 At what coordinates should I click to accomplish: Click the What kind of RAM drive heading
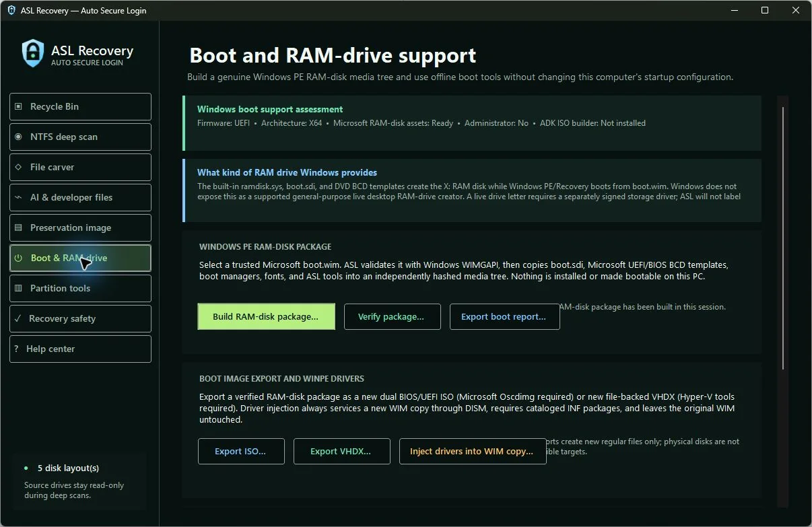pos(287,172)
